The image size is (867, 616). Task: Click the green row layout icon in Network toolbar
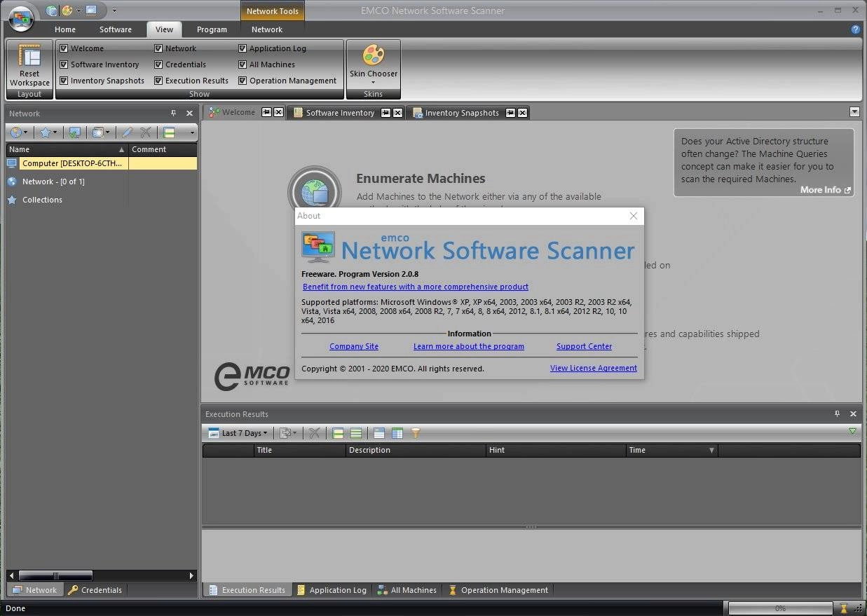tap(169, 132)
